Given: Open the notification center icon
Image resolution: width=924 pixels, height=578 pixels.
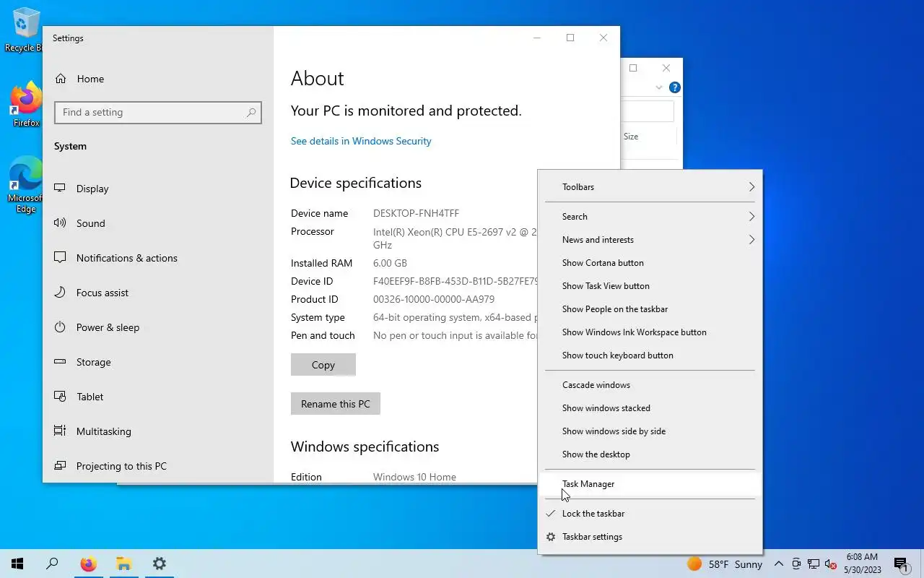Looking at the screenshot, I should coord(901,564).
